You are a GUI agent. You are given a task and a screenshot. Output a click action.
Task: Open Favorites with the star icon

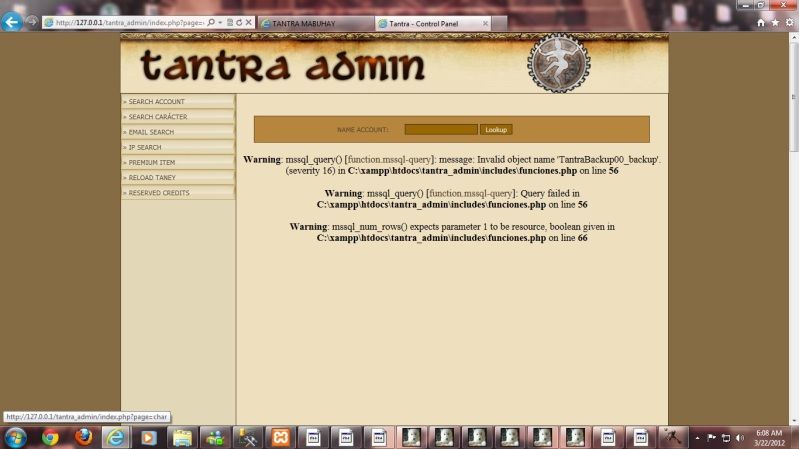click(775, 22)
